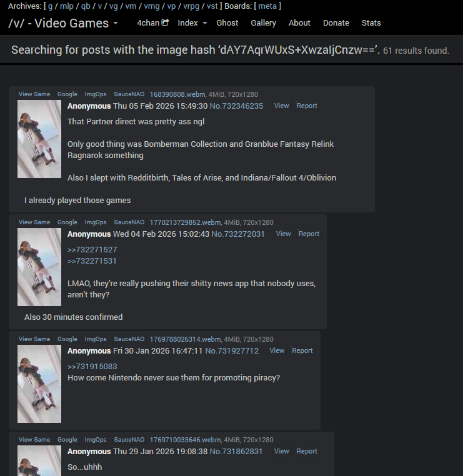Open the meta board link

(267, 6)
